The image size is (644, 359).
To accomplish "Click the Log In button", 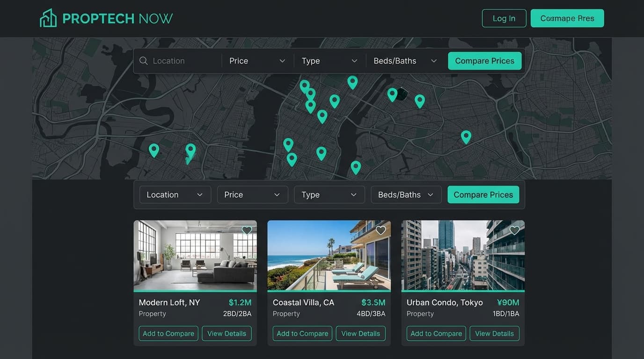I will (x=504, y=18).
